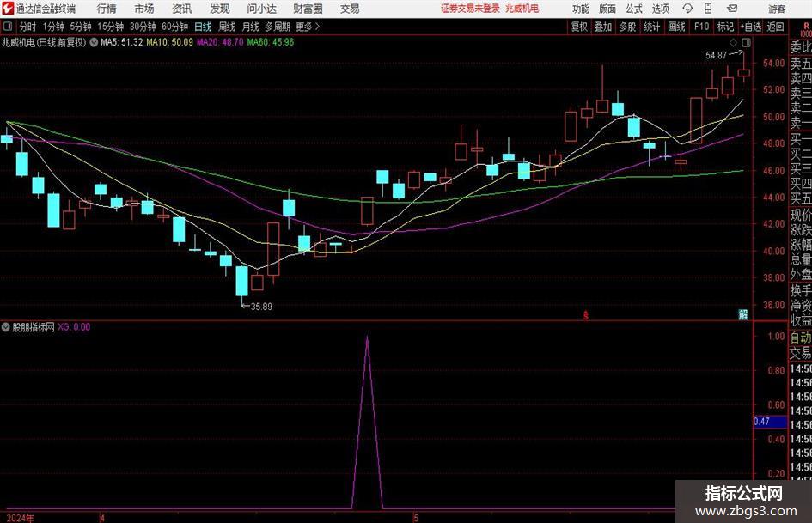812x523 pixels.
Task: Click the TongDaXin red logo icon
Action: pos(8,9)
